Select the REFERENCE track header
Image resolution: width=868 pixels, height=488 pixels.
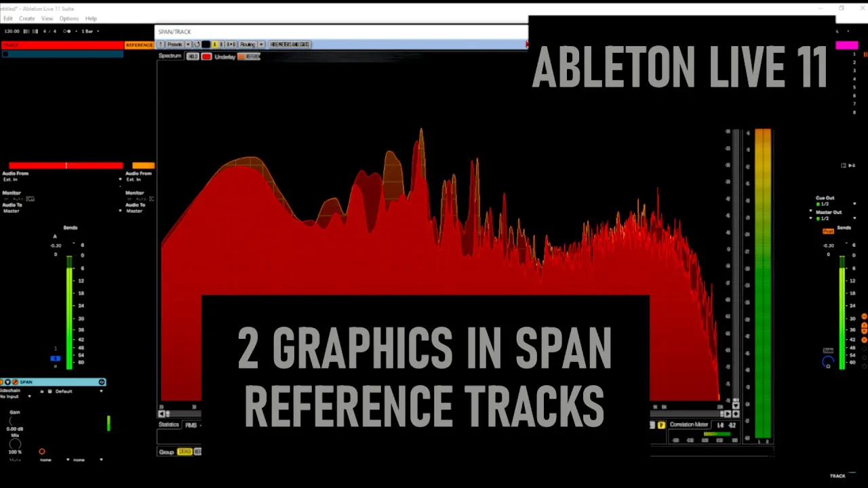(140, 45)
